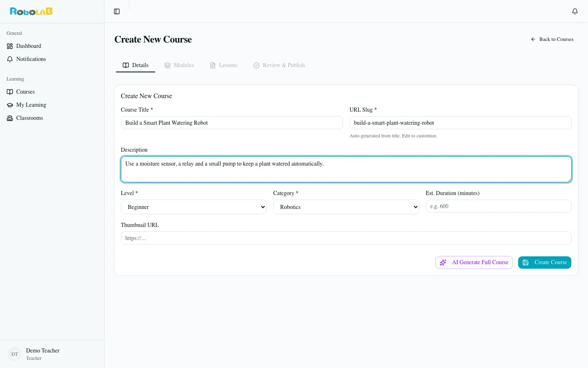
Task: Click the AI Generate Full Course button
Action: (474, 263)
